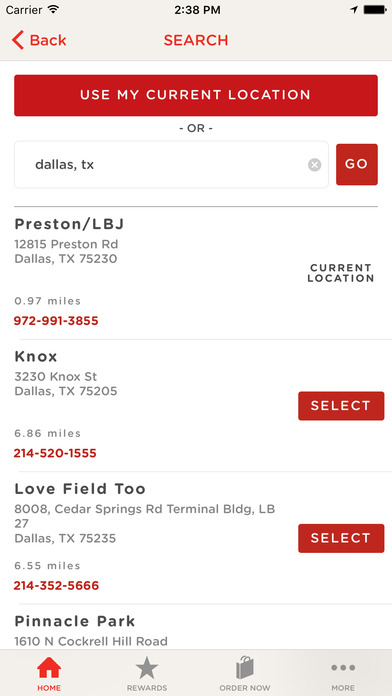Call Love Field Too at 214-352-5666
The height and width of the screenshot is (696, 392).
click(x=56, y=586)
